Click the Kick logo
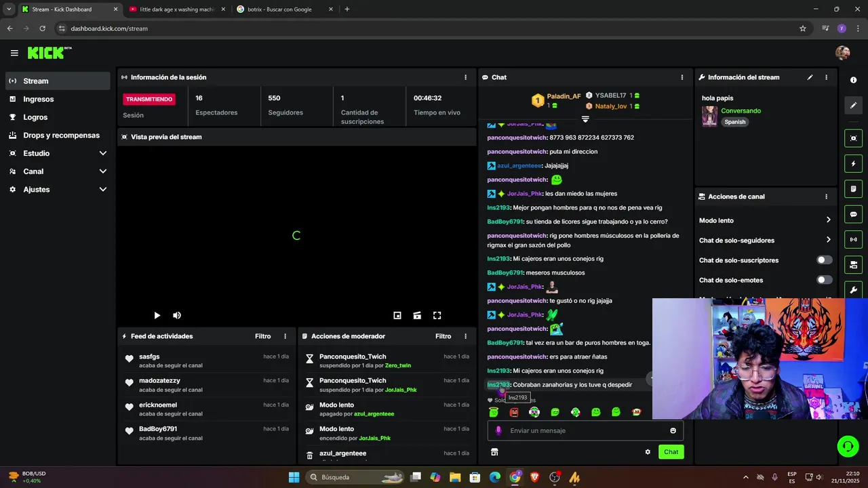Viewport: 868px width, 488px height. (x=50, y=53)
